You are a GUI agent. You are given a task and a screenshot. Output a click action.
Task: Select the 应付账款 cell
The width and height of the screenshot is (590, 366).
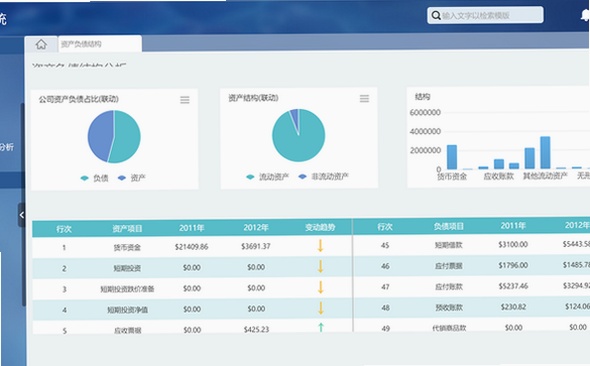[x=449, y=287]
